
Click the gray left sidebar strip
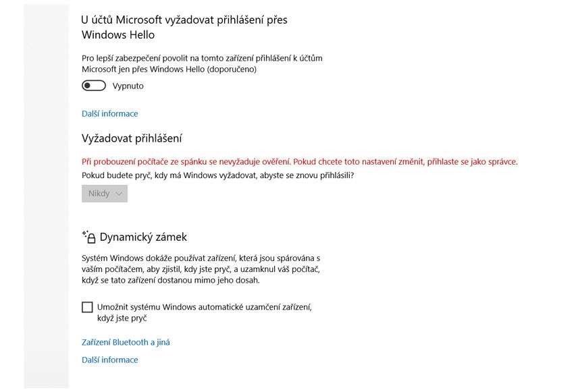46,196
